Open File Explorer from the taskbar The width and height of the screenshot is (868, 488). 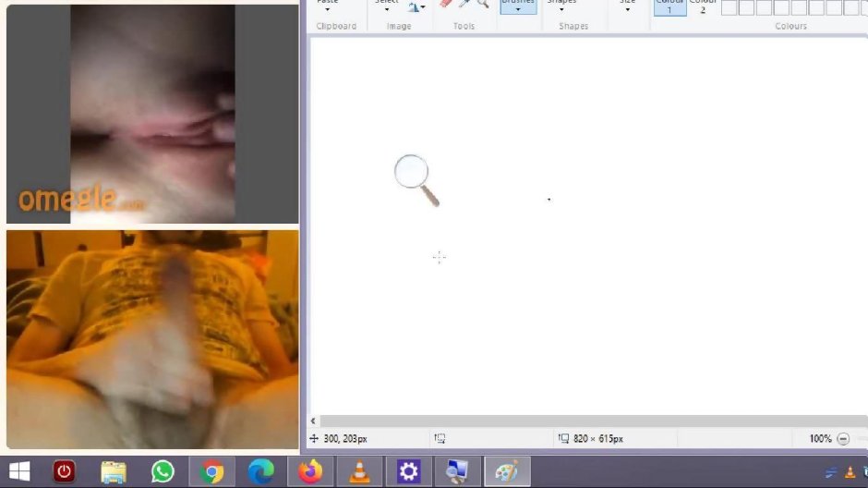(x=114, y=471)
